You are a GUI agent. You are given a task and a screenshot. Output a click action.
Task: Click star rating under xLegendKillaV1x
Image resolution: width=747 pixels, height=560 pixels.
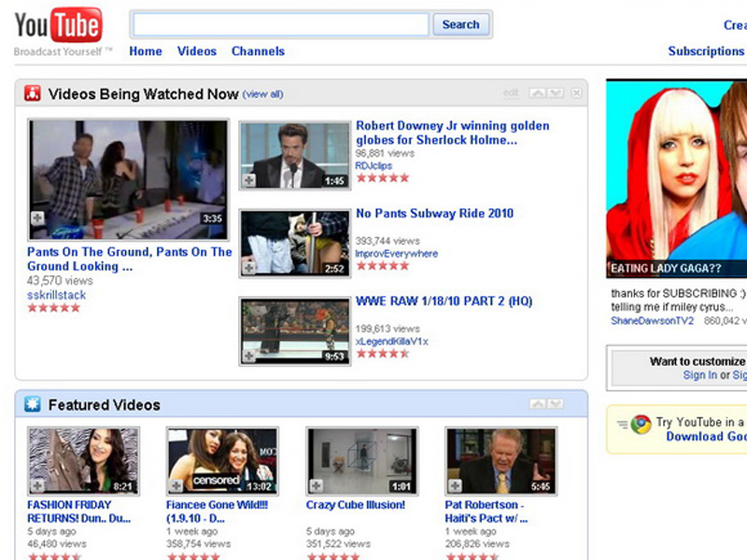(383, 354)
